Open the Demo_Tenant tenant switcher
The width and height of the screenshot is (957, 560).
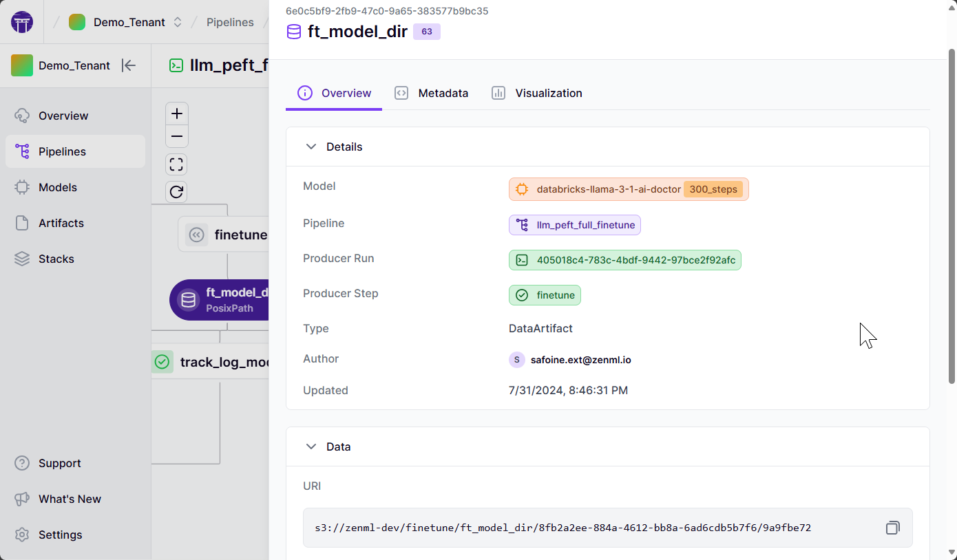(178, 21)
